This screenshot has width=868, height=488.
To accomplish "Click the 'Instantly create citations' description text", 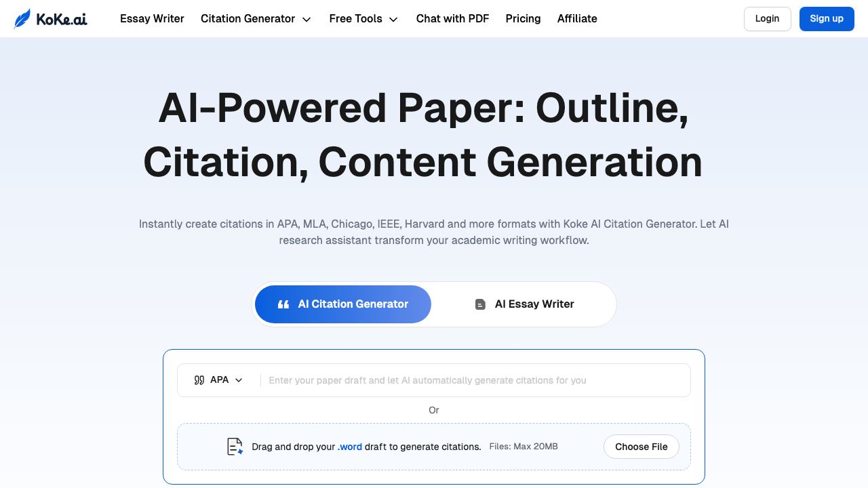I will pyautogui.click(x=434, y=232).
